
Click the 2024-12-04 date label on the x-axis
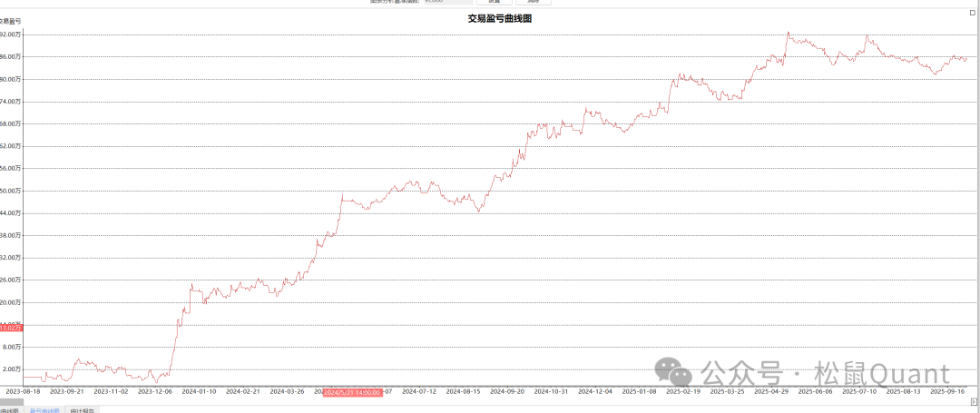[595, 391]
